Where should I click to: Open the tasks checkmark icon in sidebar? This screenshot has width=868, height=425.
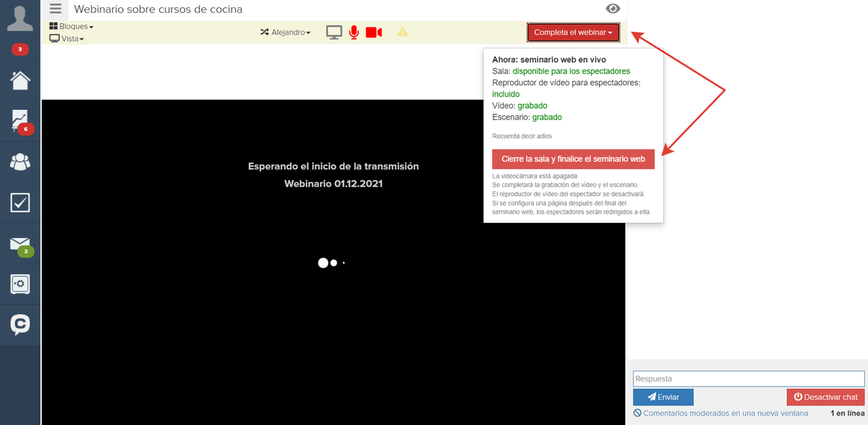click(x=20, y=202)
